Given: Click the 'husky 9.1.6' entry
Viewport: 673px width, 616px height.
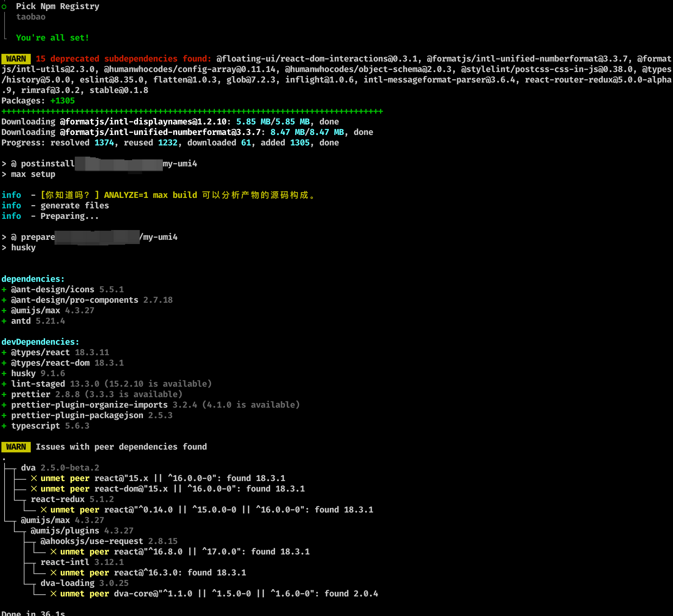Looking at the screenshot, I should coord(33,373).
